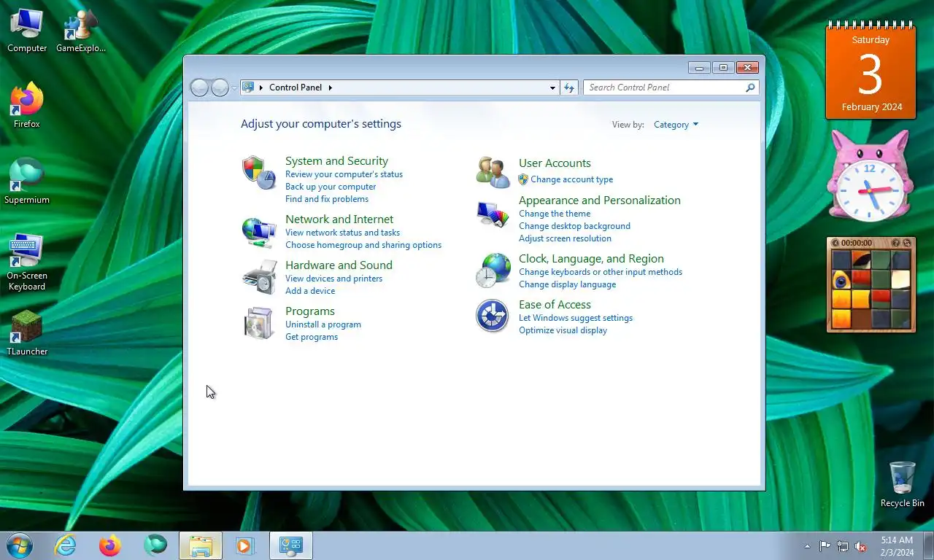Click View devices and printers
This screenshot has width=934, height=560.
point(333,279)
